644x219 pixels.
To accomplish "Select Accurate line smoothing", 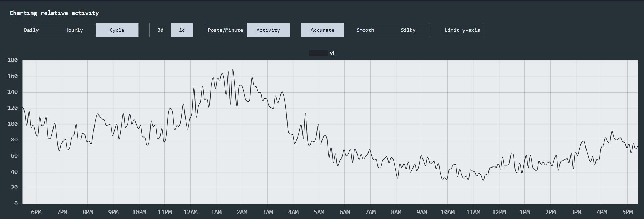I will tap(323, 30).
